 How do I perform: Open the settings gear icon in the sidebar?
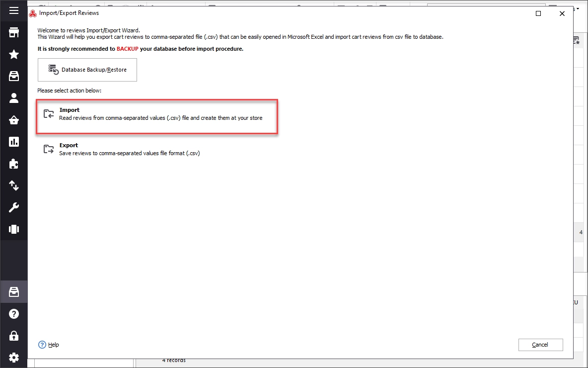pos(14,357)
